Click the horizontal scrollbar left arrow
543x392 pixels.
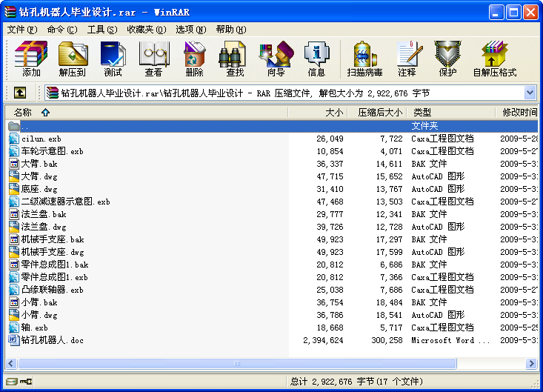11,363
